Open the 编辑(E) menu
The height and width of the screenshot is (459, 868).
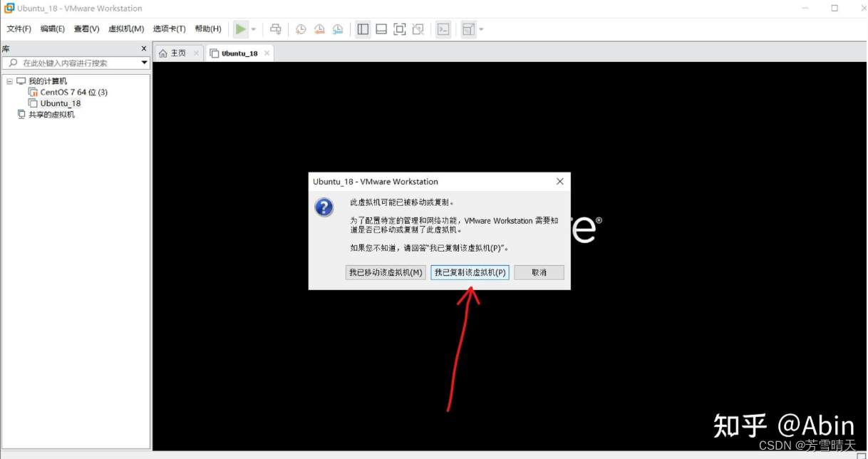53,29
